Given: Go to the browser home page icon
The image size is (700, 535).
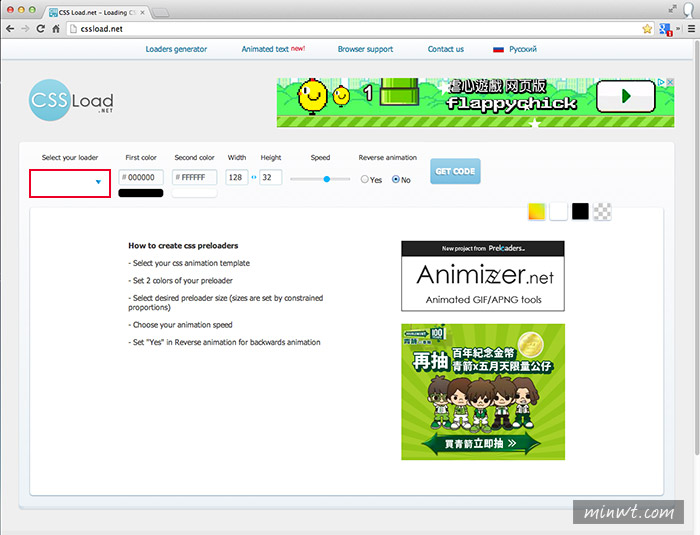Looking at the screenshot, I should [58, 29].
